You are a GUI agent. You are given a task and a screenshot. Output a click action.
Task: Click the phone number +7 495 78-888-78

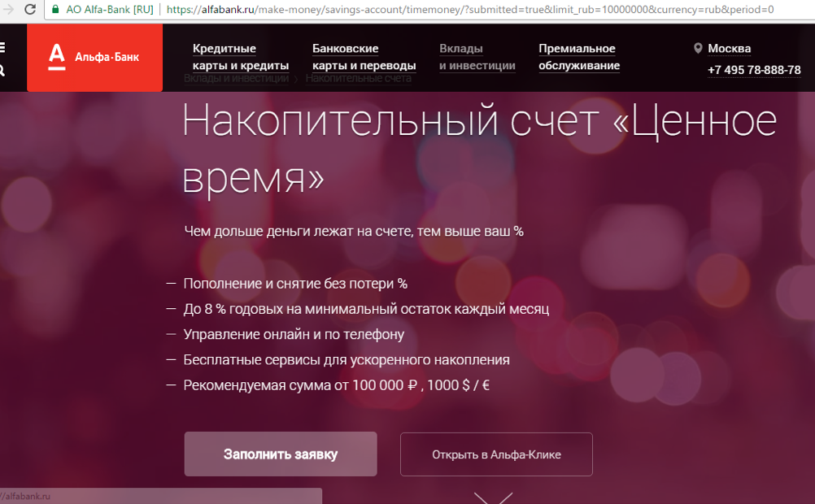point(754,70)
